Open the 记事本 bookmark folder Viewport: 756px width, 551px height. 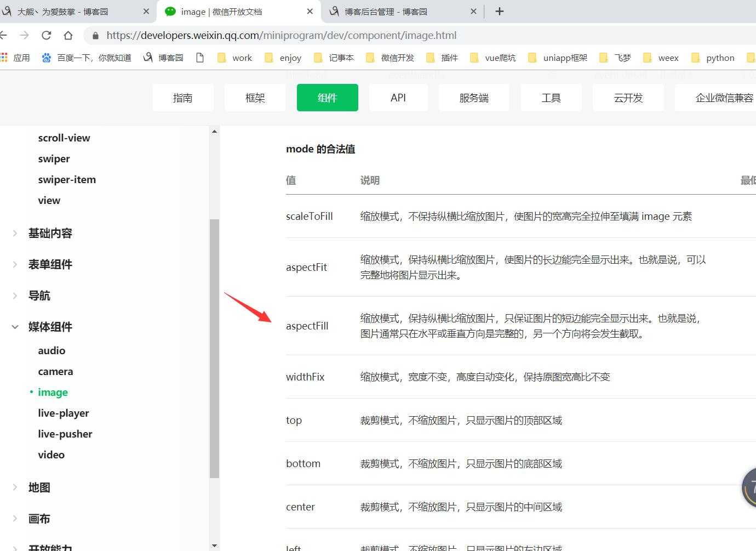click(x=334, y=58)
